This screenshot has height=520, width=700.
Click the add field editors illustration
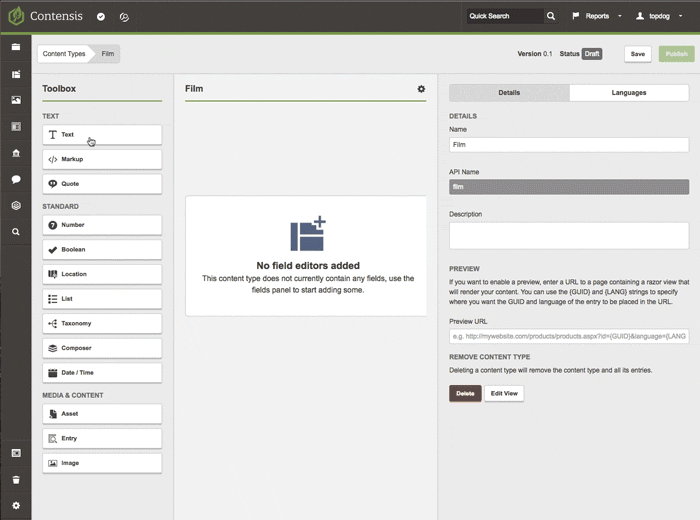(x=308, y=233)
